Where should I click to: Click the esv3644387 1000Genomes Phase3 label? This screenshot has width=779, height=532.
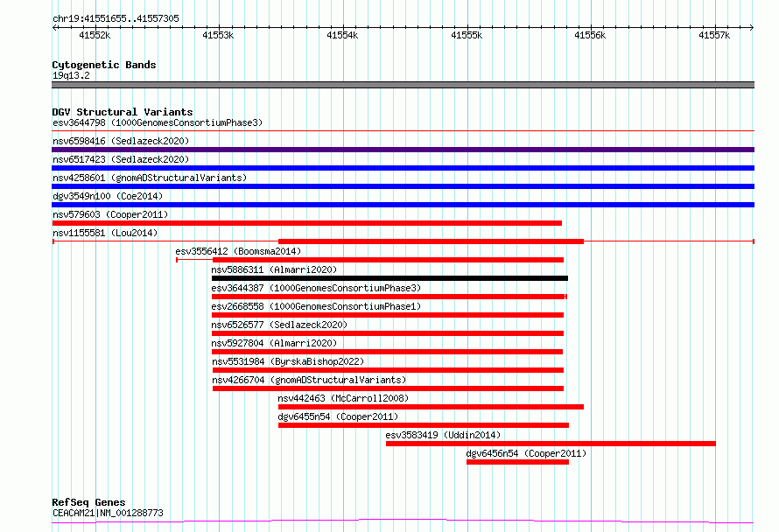(x=316, y=288)
